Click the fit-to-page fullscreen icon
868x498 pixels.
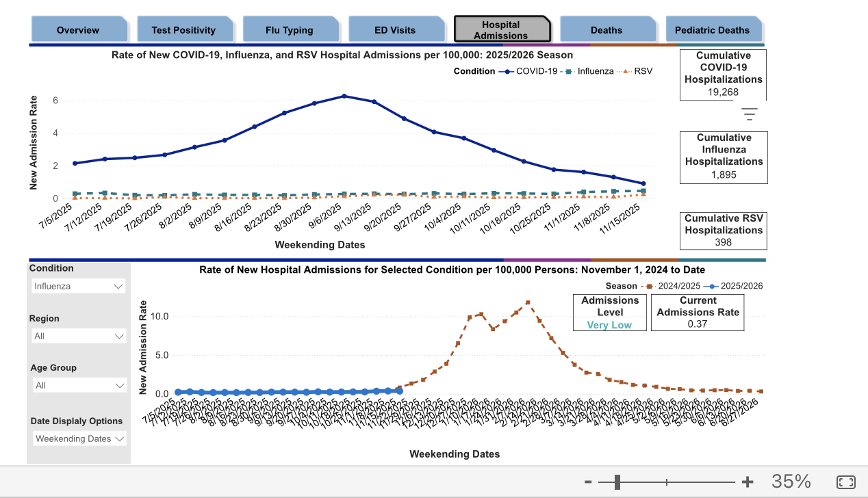click(846, 482)
